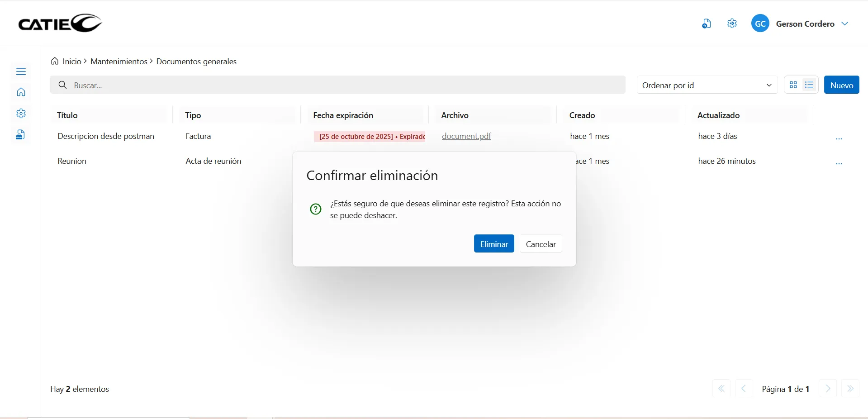
Task: Confirm deletion with the Eliminar button
Action: (493, 244)
